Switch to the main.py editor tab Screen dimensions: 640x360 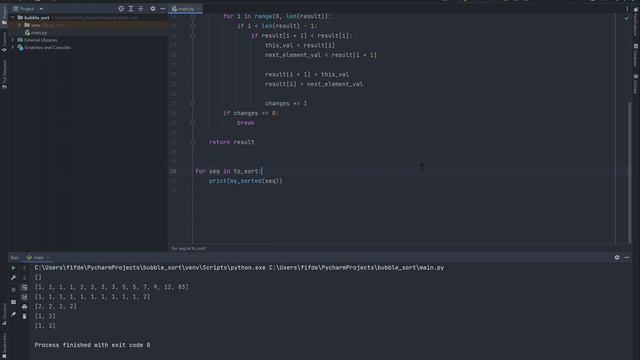(x=186, y=9)
